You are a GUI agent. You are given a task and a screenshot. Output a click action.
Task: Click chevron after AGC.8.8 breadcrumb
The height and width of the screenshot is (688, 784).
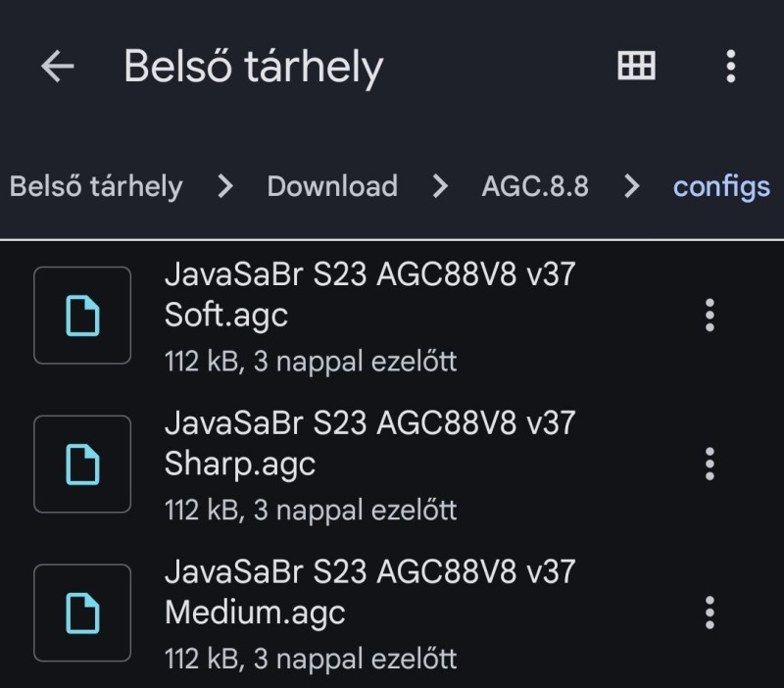[632, 186]
